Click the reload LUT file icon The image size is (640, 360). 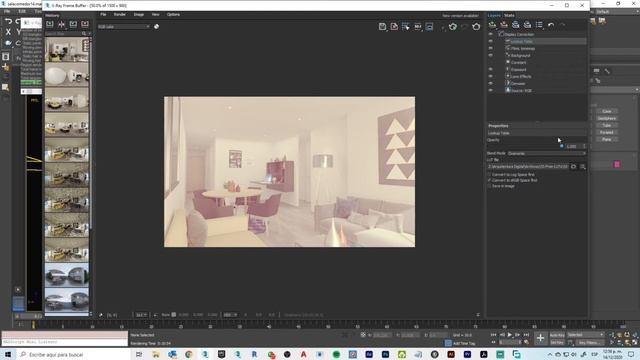coord(573,167)
